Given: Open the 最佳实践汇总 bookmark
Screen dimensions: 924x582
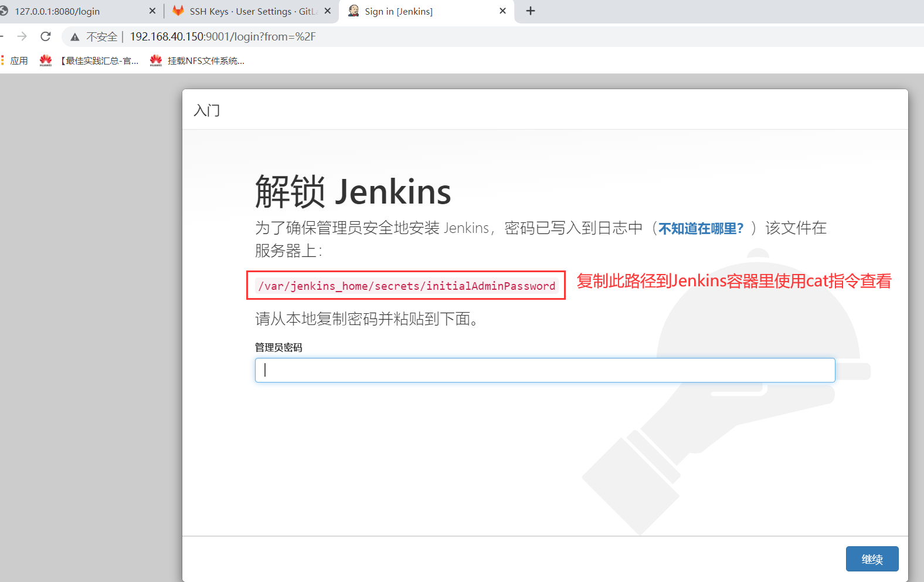Looking at the screenshot, I should pyautogui.click(x=89, y=60).
